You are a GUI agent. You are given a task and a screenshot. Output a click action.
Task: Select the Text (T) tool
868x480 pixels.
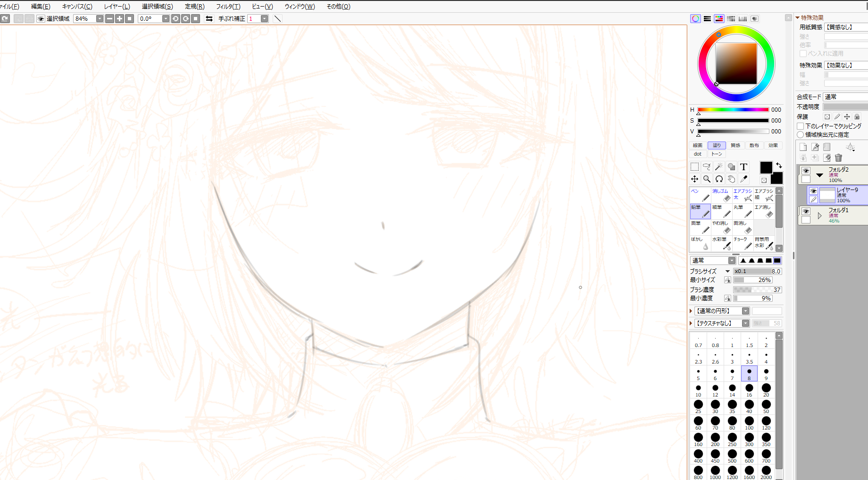click(x=743, y=167)
